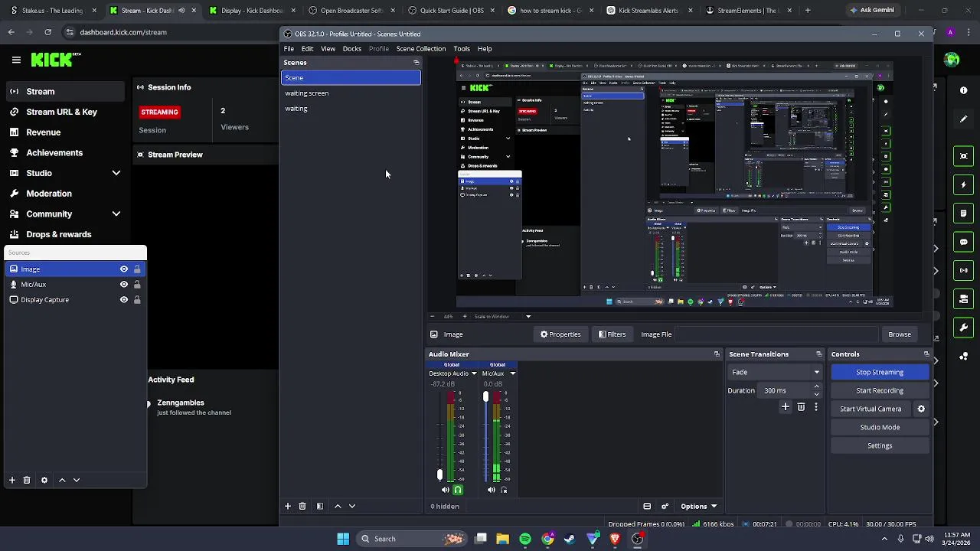Adjust Desktop Audio volume slider
This screenshot has width=980, height=551.
click(439, 474)
